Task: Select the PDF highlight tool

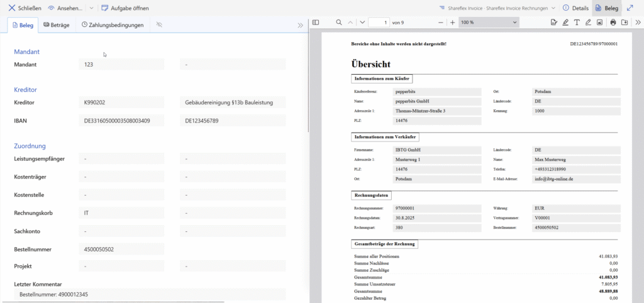Action: tap(565, 22)
